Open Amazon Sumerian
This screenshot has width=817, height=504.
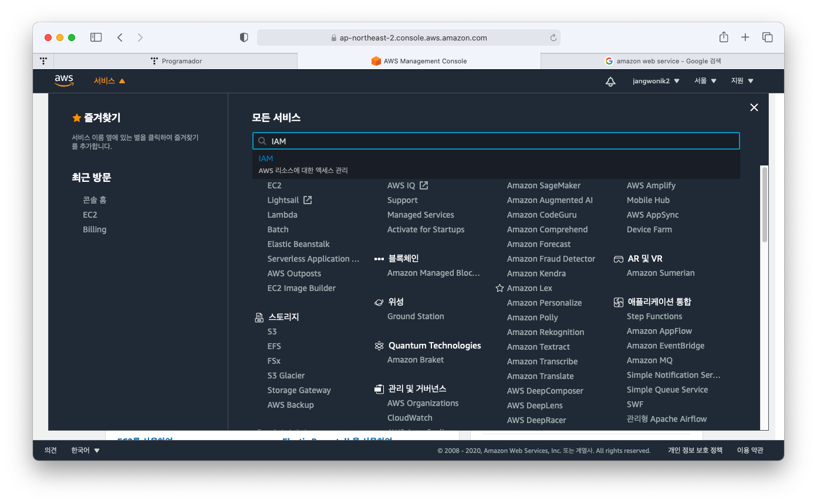point(660,273)
